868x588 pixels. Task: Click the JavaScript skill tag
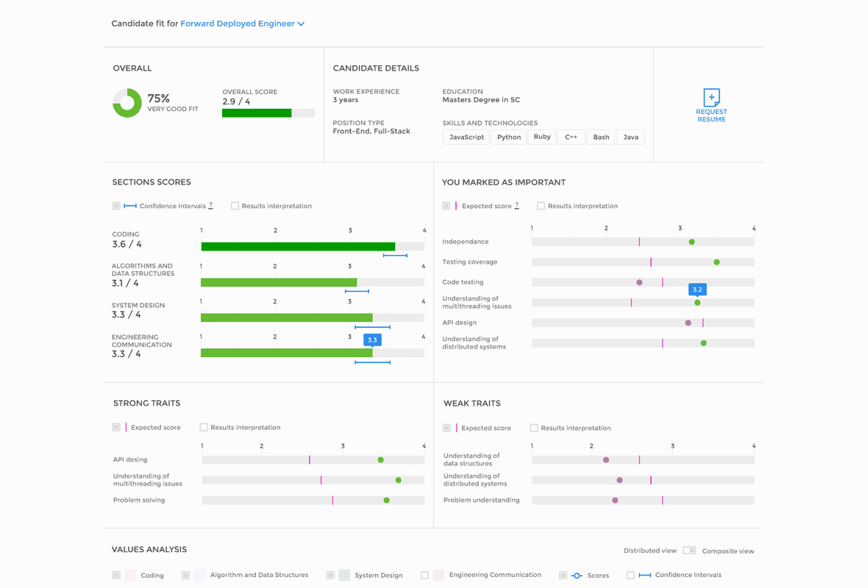tap(466, 137)
